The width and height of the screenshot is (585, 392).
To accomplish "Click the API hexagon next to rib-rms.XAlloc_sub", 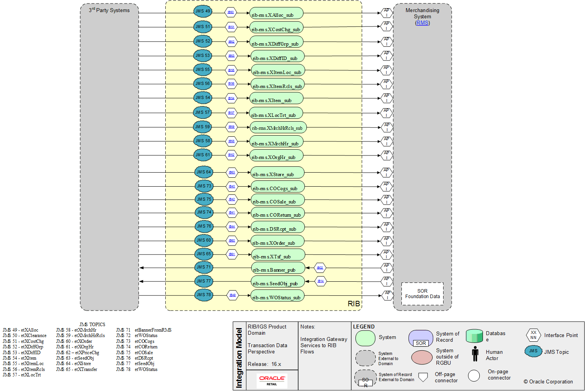I will [387, 13].
